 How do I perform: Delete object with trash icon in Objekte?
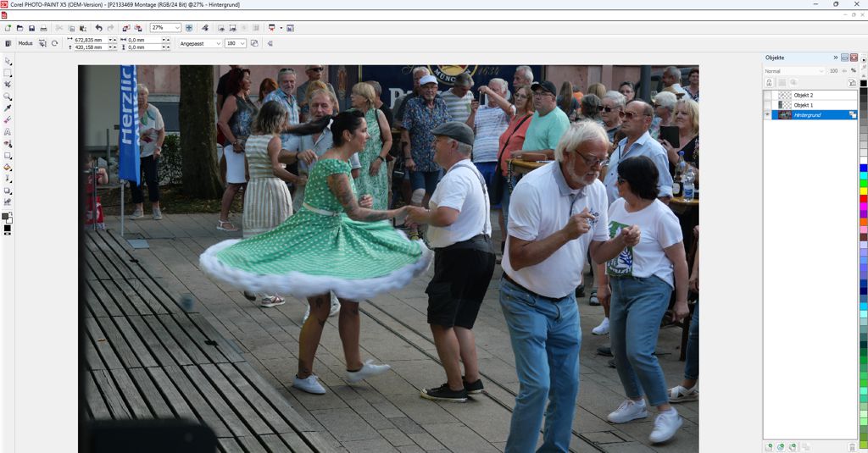tap(852, 446)
